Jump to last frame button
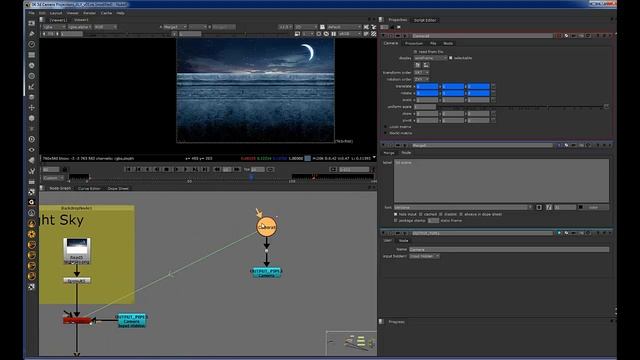 click(205, 169)
